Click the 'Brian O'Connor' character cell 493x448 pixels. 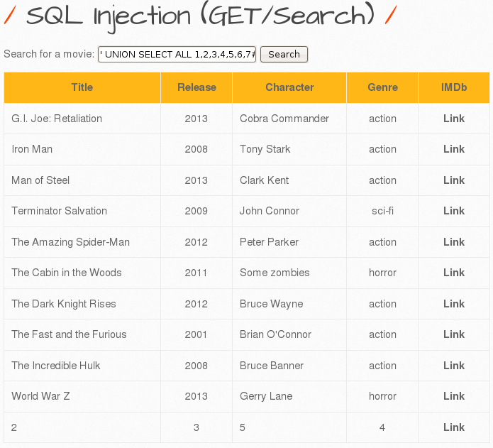[x=289, y=334]
